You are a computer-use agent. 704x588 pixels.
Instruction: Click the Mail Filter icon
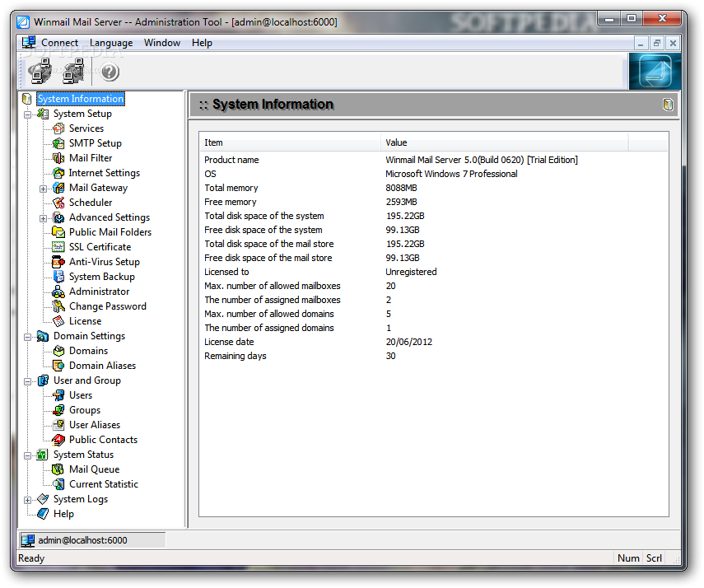pyautogui.click(x=58, y=158)
